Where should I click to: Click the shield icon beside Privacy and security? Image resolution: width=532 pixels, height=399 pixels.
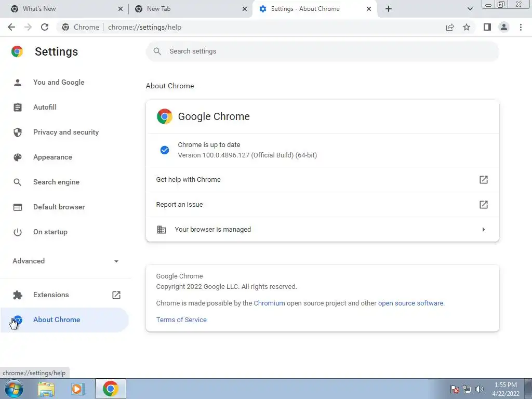point(18,132)
